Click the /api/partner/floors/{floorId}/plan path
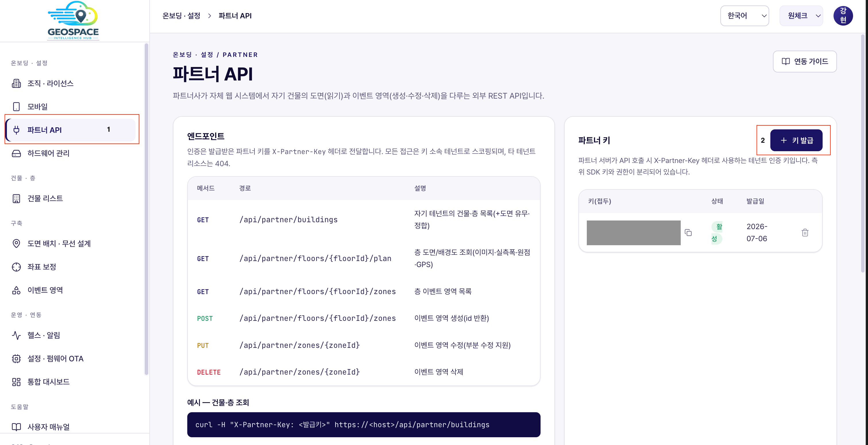The image size is (868, 445). click(315, 258)
